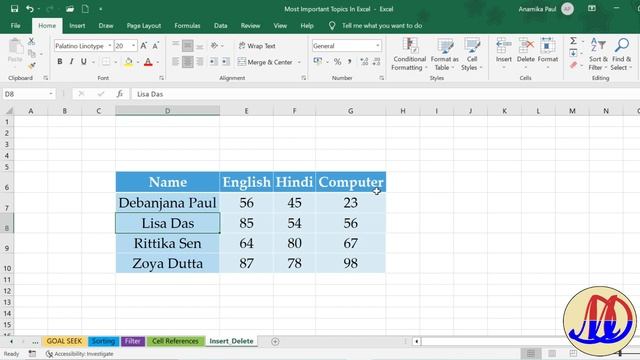The width and height of the screenshot is (640, 360).
Task: Open the Merge & Center dropdown arrow
Action: click(x=299, y=62)
